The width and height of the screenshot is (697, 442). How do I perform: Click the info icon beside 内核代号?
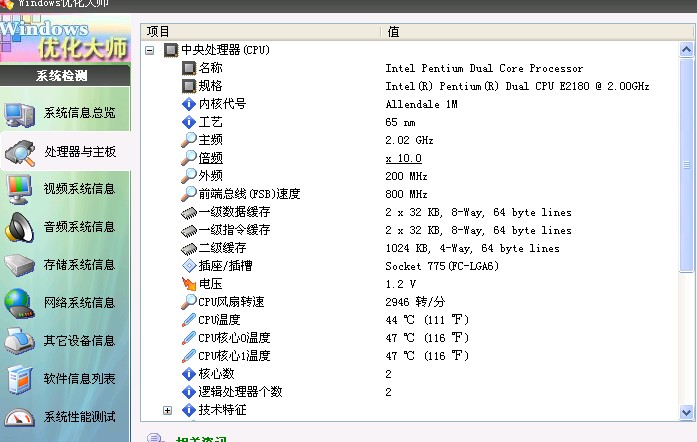(x=189, y=104)
